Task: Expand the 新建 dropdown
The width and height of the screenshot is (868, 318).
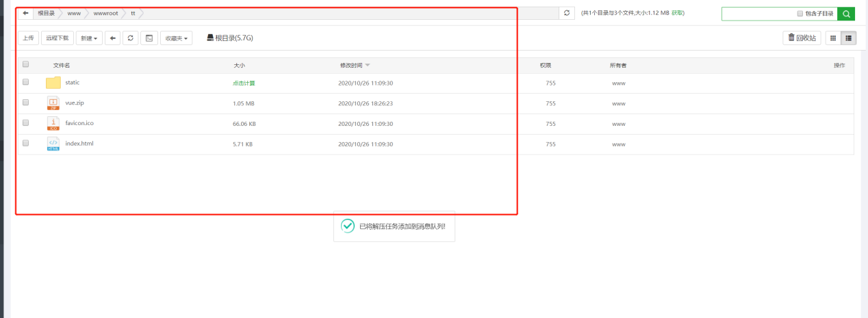Action: (x=89, y=38)
